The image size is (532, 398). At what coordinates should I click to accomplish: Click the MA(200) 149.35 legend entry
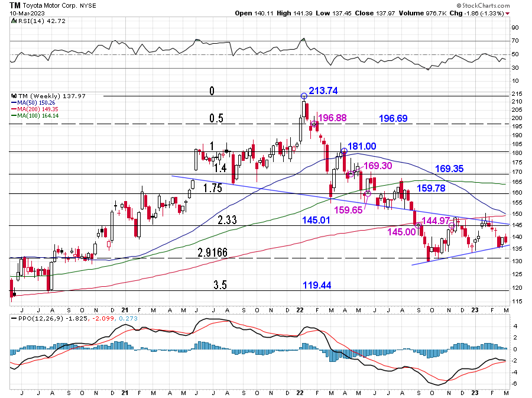38,109
